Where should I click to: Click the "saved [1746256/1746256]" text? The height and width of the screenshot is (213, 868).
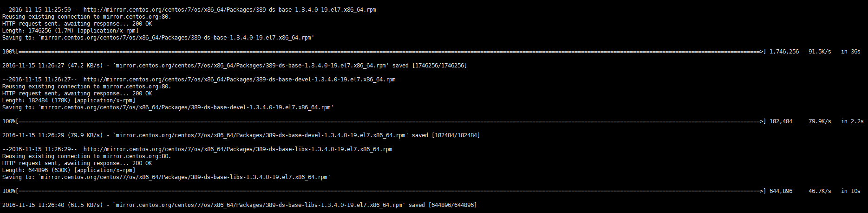(430, 66)
